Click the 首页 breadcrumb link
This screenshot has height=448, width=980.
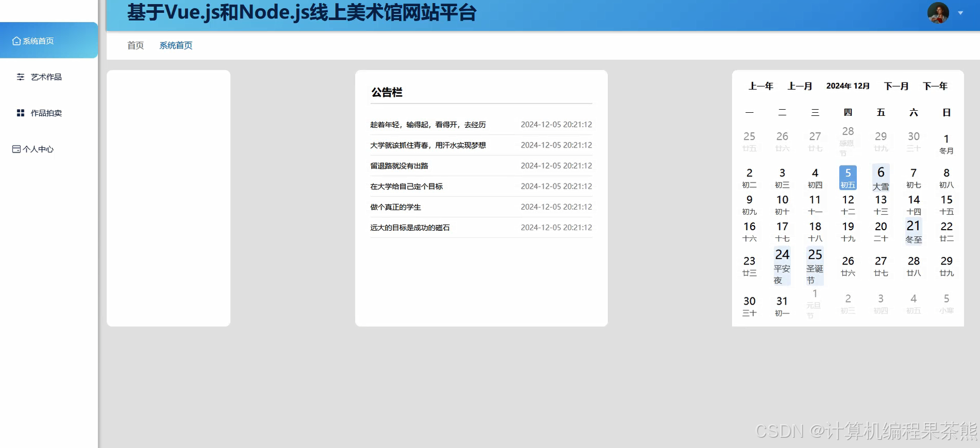136,46
